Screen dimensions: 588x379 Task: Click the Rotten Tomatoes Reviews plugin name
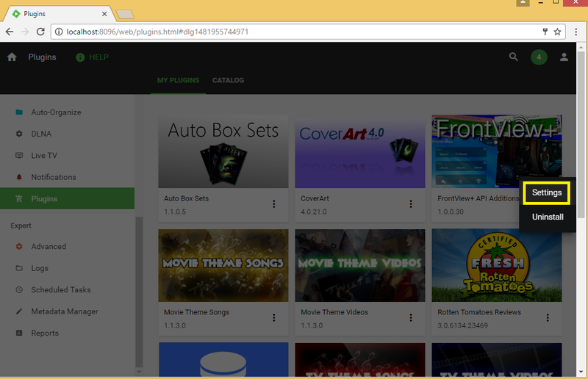click(x=479, y=312)
